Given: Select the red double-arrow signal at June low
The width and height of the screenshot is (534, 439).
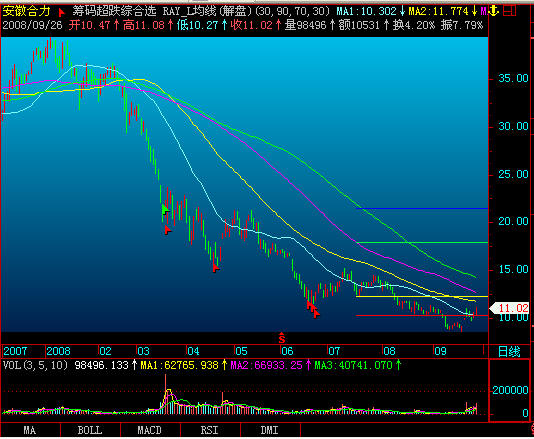Looking at the screenshot, I should (x=313, y=309).
